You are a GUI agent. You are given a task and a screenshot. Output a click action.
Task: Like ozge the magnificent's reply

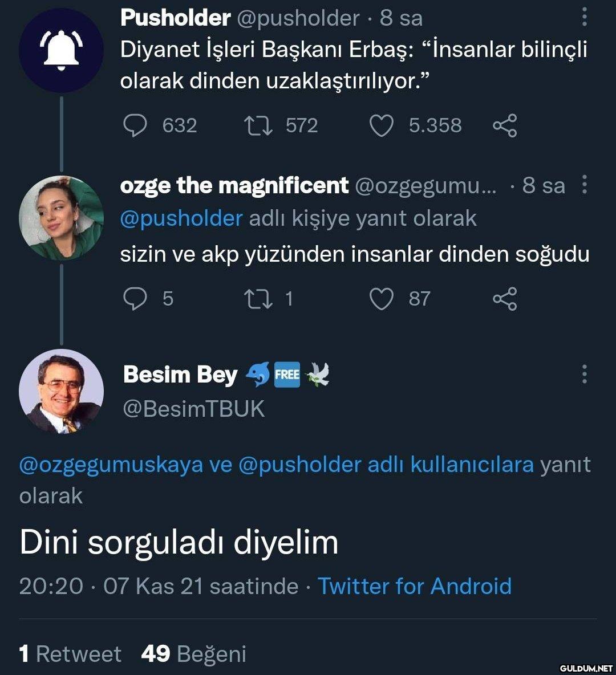click(x=382, y=299)
